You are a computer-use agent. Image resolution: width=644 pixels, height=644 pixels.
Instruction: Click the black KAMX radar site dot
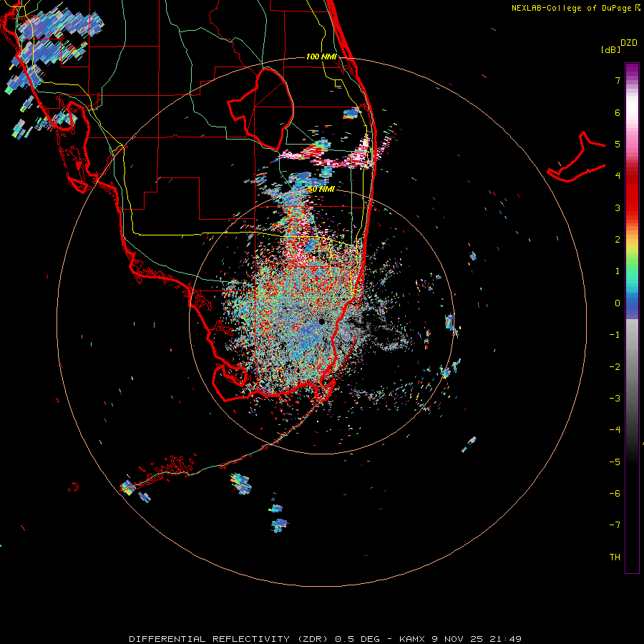click(321, 321)
